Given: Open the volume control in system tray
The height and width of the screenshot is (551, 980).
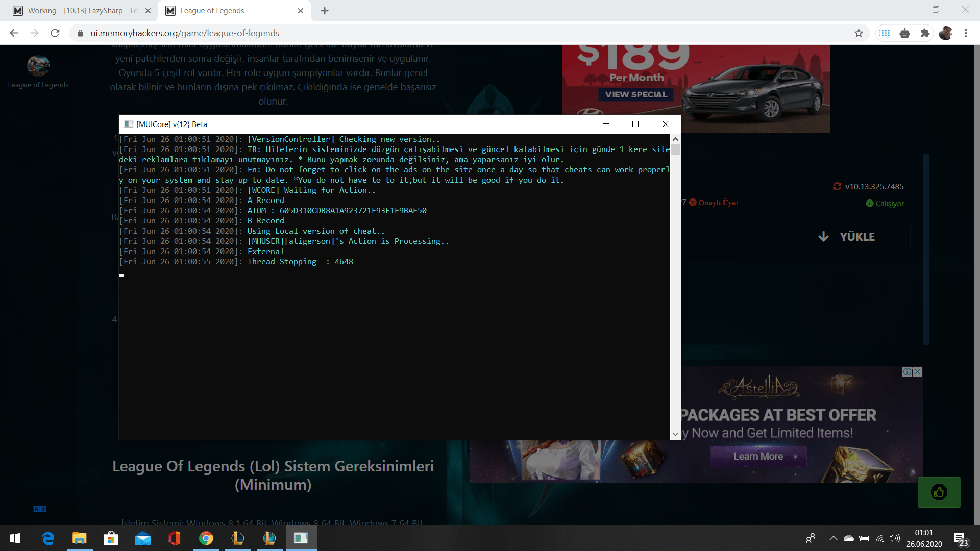Looking at the screenshot, I should coord(894,538).
